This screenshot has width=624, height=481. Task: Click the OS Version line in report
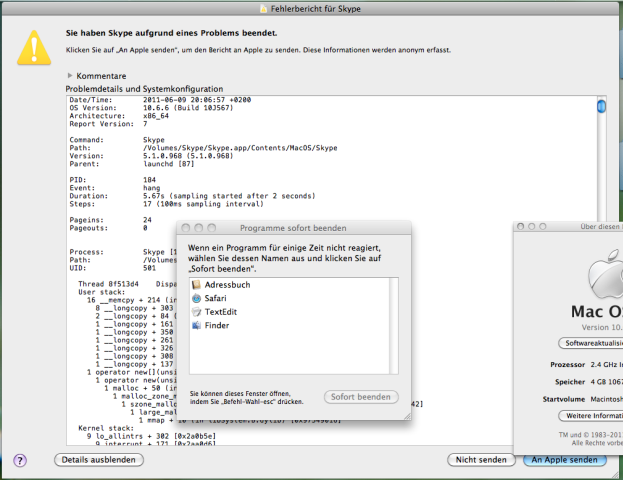(x=151, y=108)
